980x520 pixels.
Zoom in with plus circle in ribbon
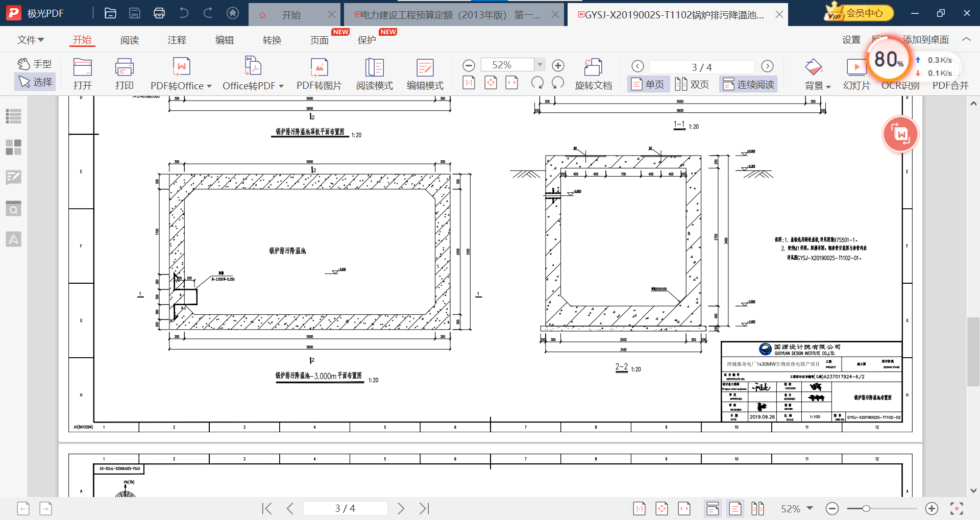[558, 65]
